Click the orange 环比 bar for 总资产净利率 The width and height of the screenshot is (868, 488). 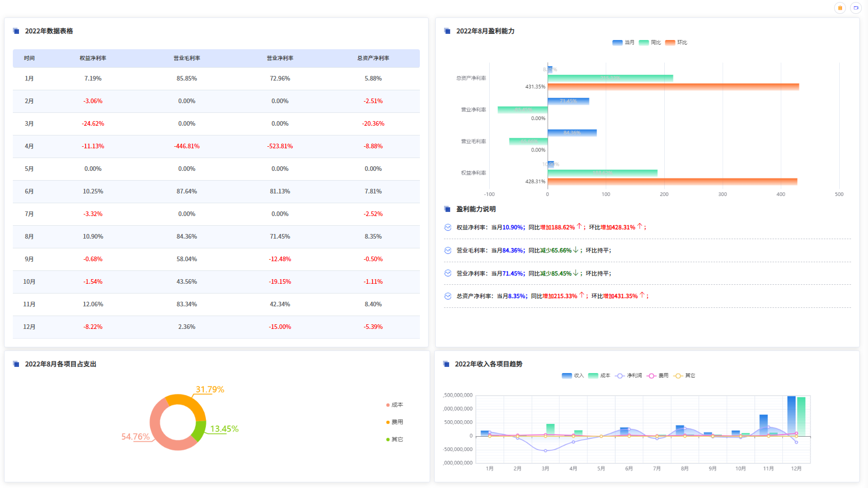[x=672, y=87]
